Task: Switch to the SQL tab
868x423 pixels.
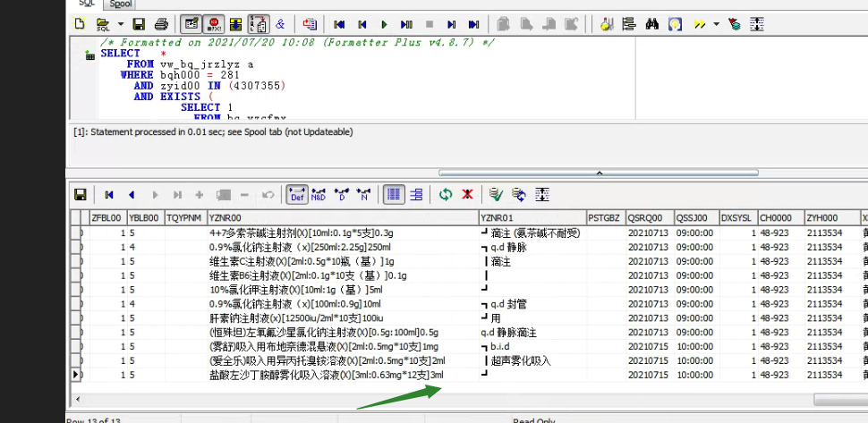Action: pos(87,4)
